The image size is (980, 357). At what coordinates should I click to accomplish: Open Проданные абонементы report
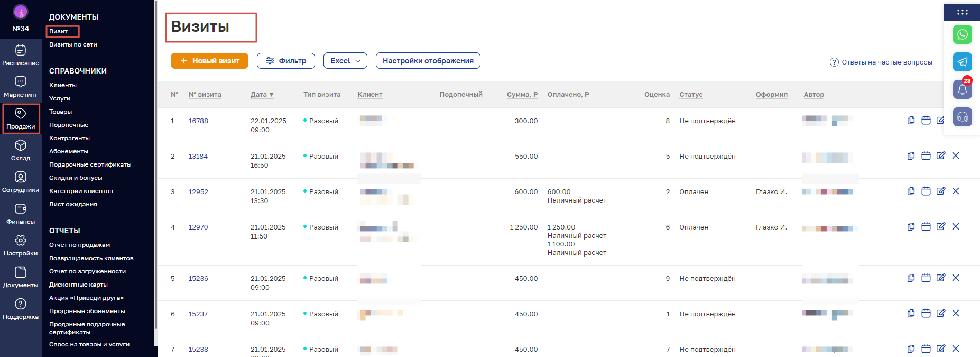87,311
